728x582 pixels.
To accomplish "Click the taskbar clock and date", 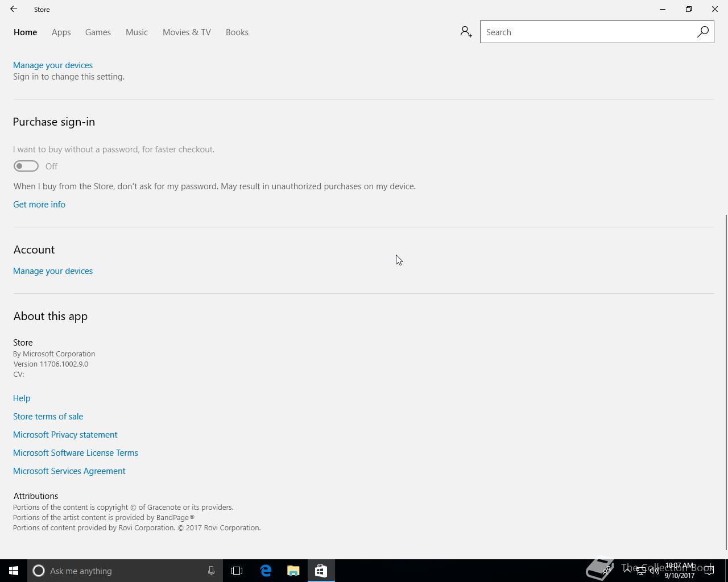I will [680, 571].
